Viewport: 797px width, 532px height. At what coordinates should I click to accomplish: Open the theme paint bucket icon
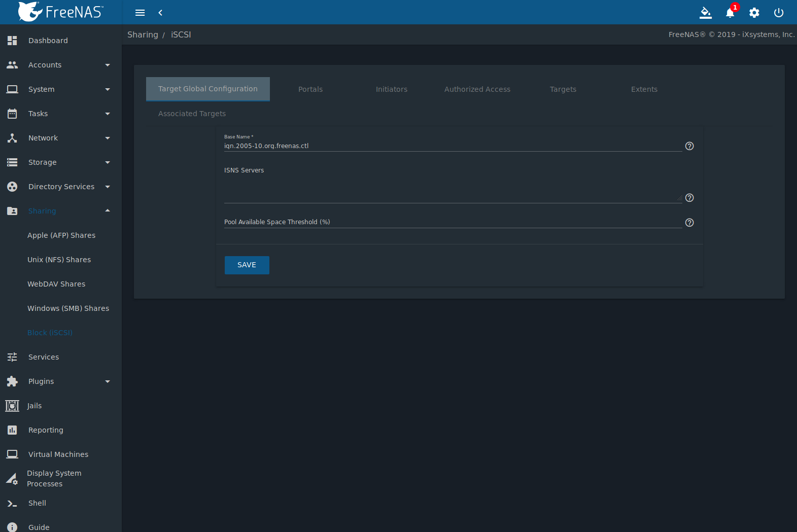(706, 13)
